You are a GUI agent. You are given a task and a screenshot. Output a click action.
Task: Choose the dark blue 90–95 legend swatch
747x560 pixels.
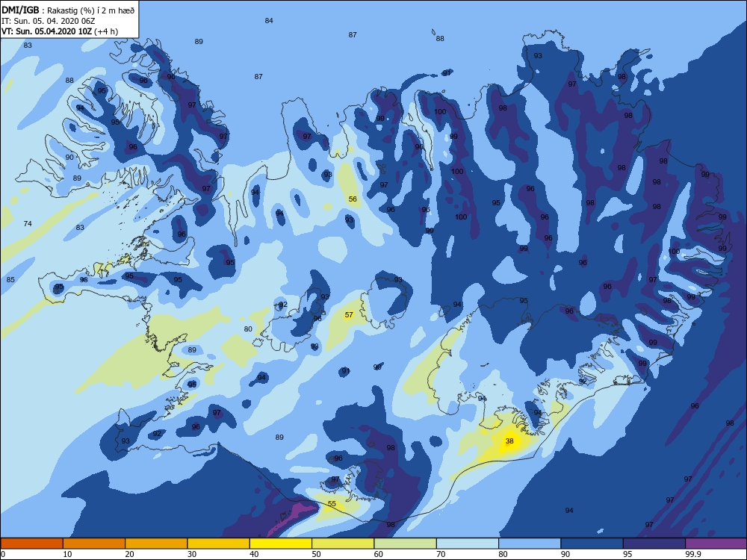tap(592, 544)
